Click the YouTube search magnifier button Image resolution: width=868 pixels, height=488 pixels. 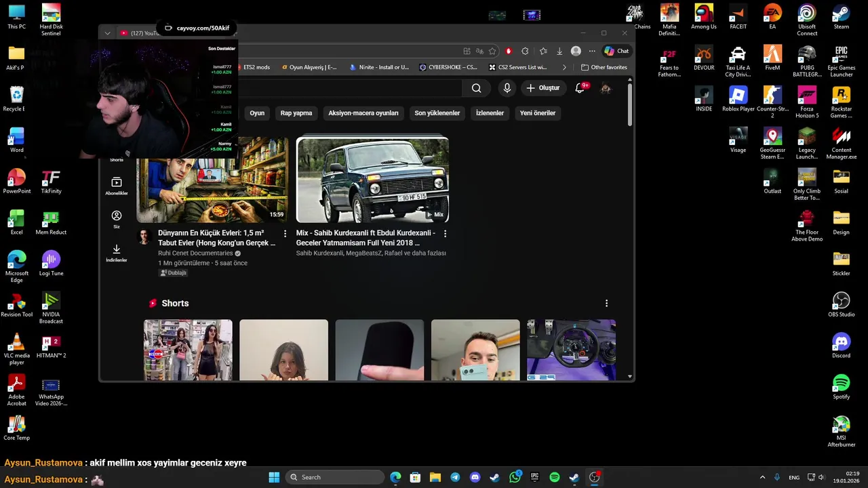pos(476,88)
